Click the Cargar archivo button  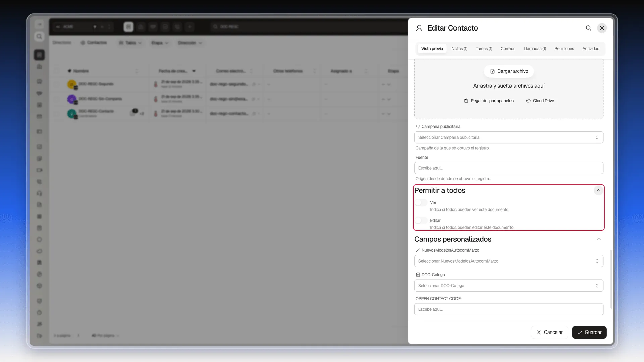pos(508,71)
